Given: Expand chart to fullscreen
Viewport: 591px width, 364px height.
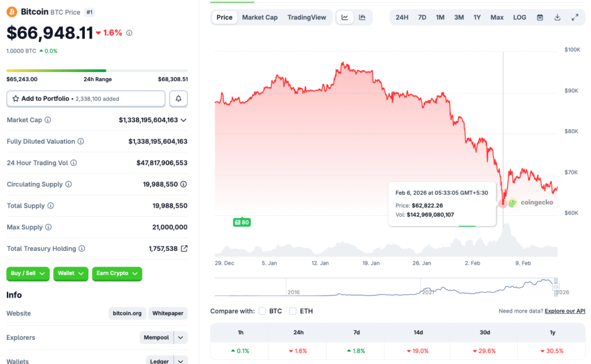Looking at the screenshot, I should click(x=575, y=17).
